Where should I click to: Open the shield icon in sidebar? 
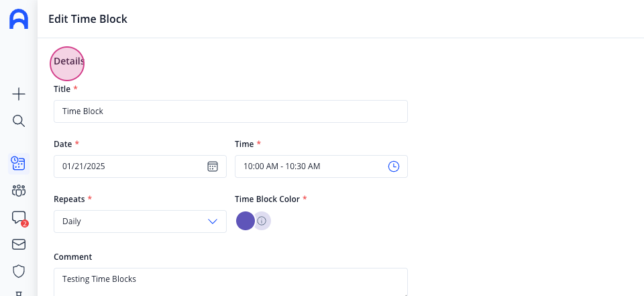pos(19,271)
